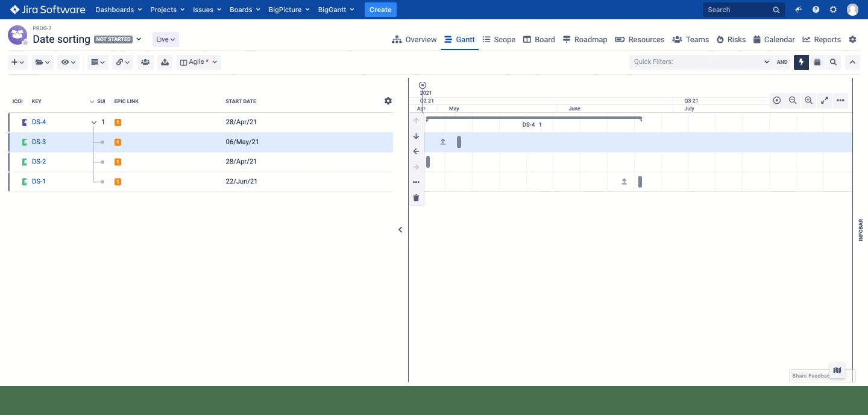Open the Dashboards menu
Screen dimensions: 868x415
click(119, 10)
